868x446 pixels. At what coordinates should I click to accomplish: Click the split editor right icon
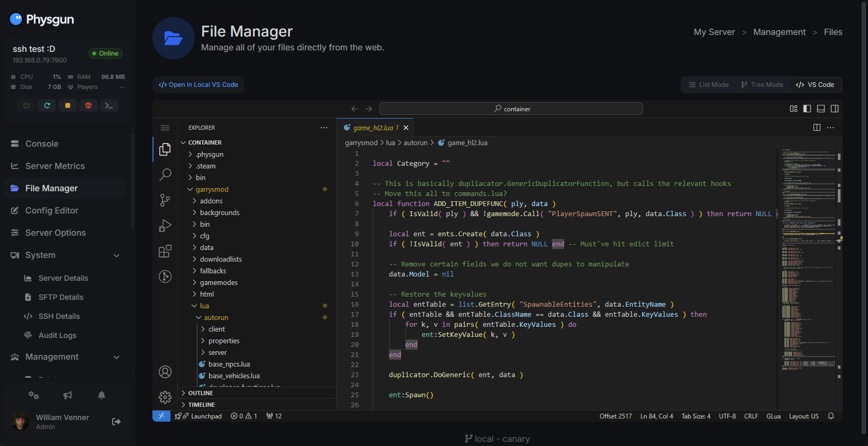coord(817,128)
